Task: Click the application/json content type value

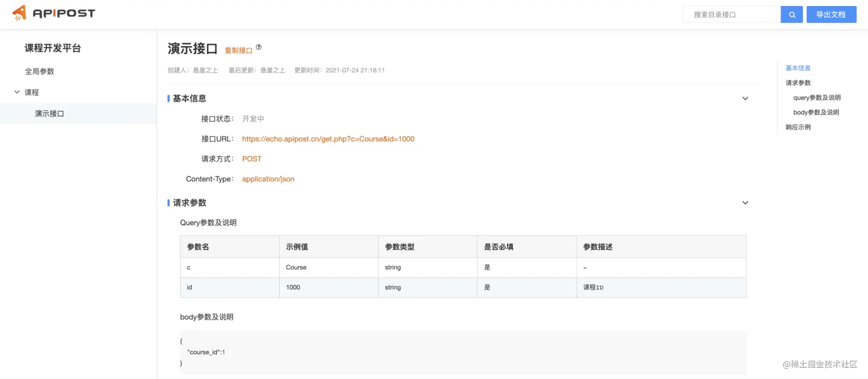Action: (268, 179)
